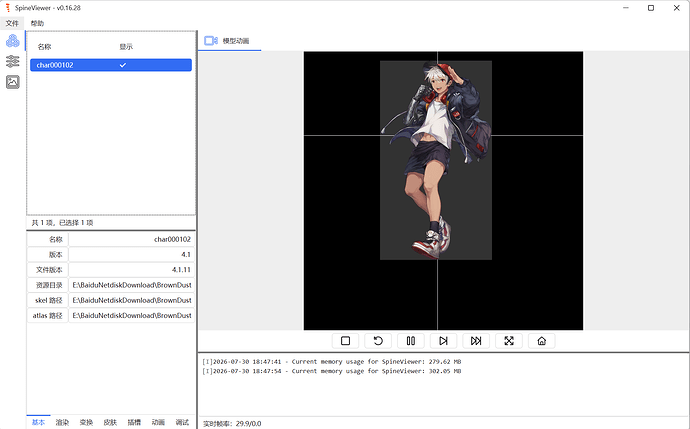The height and width of the screenshot is (429, 690).
Task: Click the skel 路径 path value
Action: pyautogui.click(x=132, y=301)
